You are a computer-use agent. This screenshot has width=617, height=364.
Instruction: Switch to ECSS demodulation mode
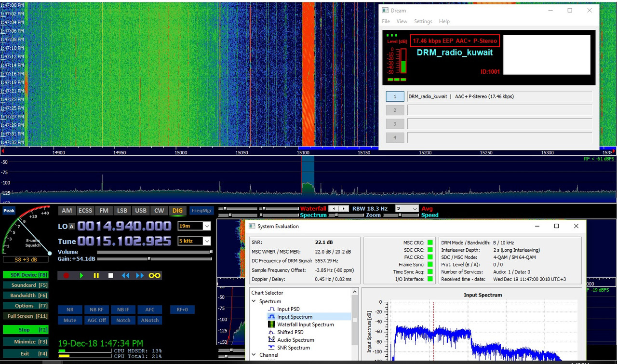[x=85, y=211]
